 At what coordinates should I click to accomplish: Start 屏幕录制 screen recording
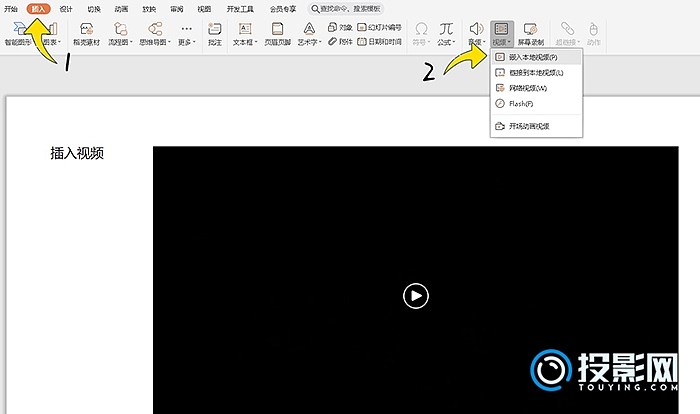click(x=530, y=34)
